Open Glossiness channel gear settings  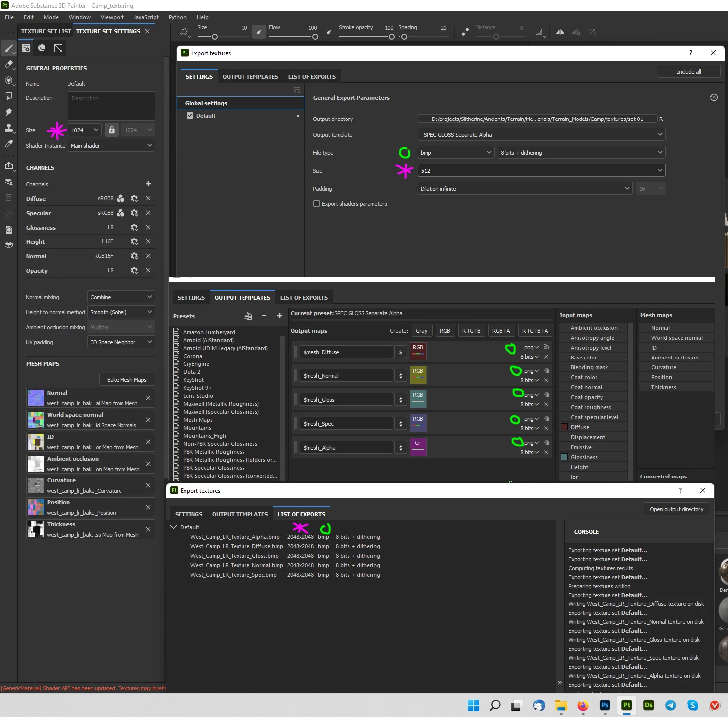click(134, 227)
